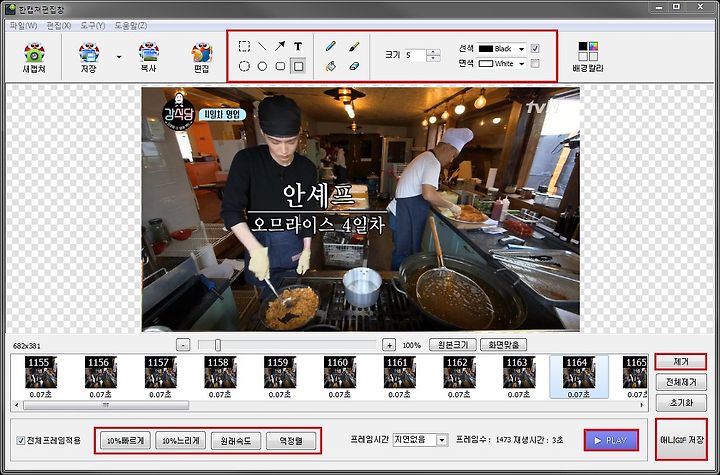Image resolution: width=720 pixels, height=475 pixels.
Task: Toggle the 선색 line color checkbox
Action: pyautogui.click(x=535, y=48)
